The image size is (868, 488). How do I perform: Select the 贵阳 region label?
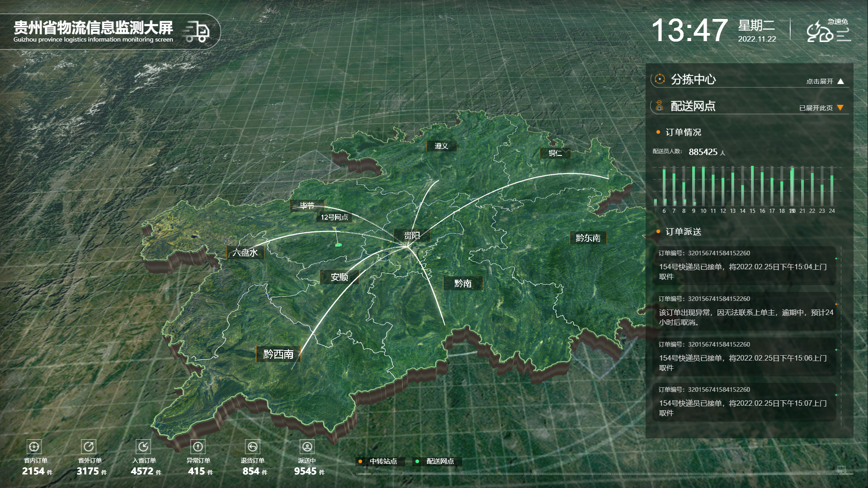click(x=412, y=235)
